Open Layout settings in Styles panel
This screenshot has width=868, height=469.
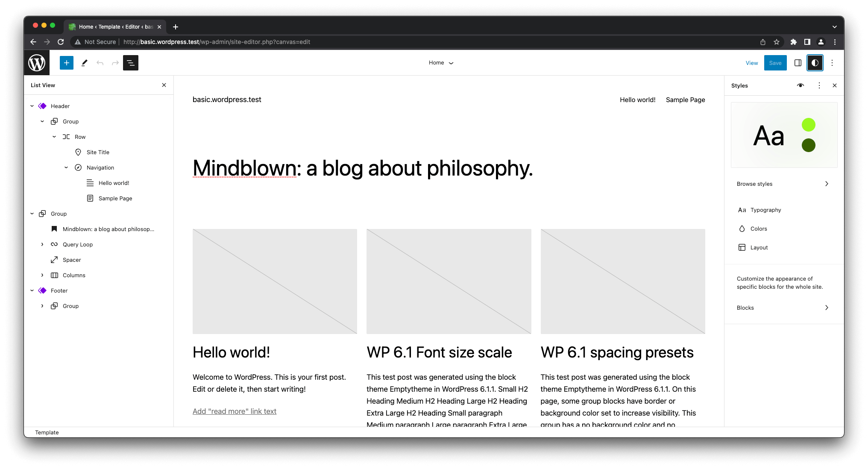(x=759, y=247)
